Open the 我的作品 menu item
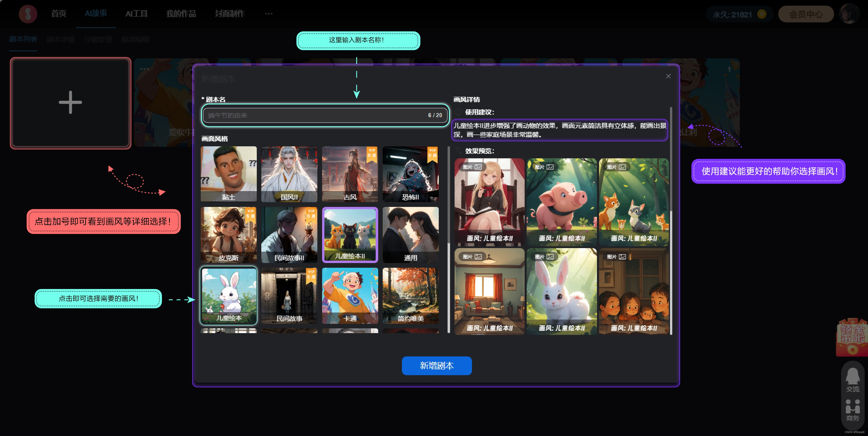Viewport: 868px width, 436px height. pos(181,14)
